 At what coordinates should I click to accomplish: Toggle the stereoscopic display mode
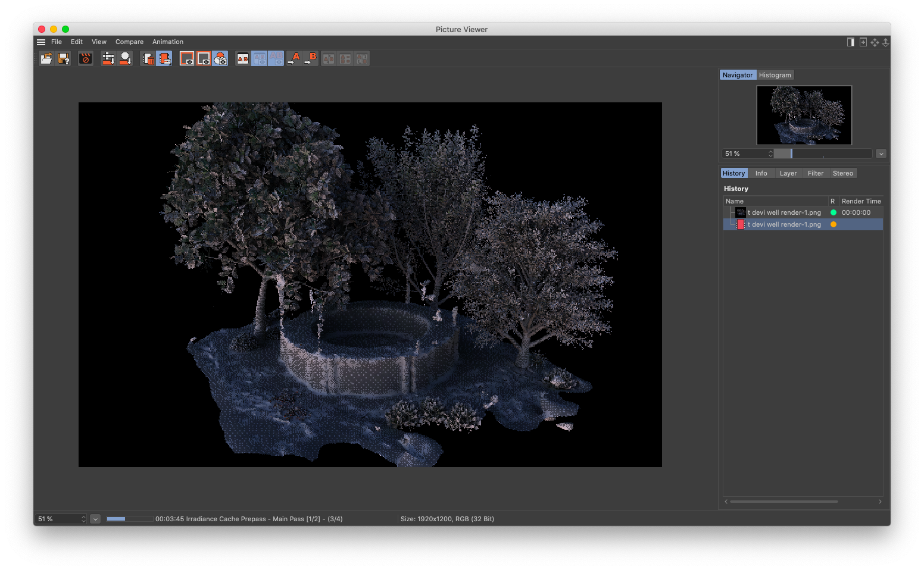pyautogui.click(x=219, y=58)
